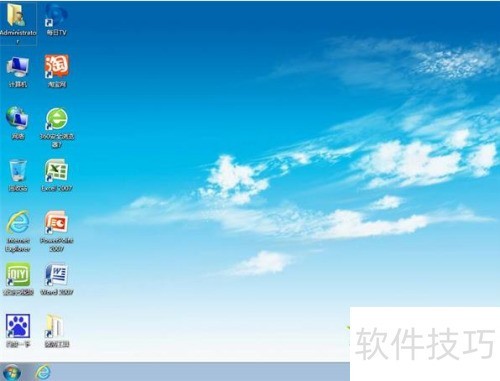Launch the Excel 2007 shortcut
The height and width of the screenshot is (381, 500).
pyautogui.click(x=56, y=171)
